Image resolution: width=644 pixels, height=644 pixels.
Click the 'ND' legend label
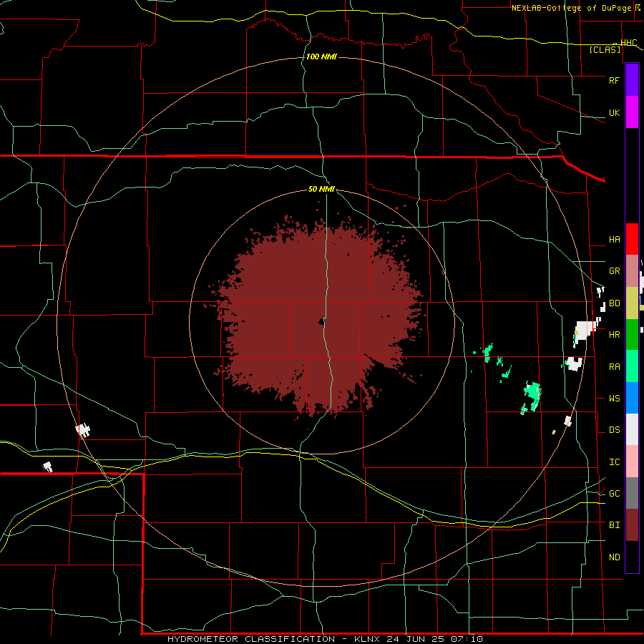[x=614, y=557]
